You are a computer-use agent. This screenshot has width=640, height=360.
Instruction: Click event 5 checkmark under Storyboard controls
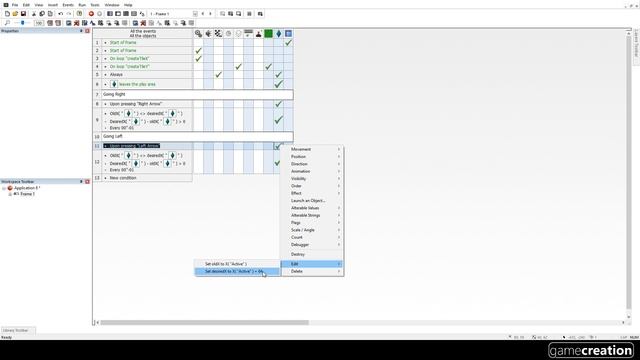[218, 75]
